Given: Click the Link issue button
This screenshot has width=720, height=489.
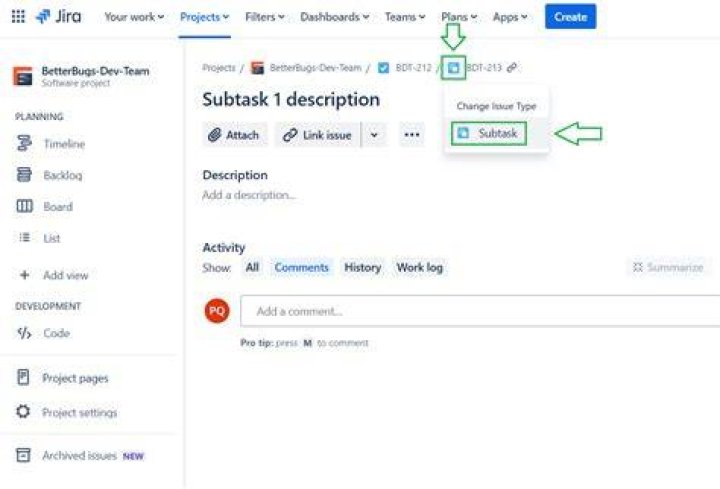Looking at the screenshot, I should [318, 135].
